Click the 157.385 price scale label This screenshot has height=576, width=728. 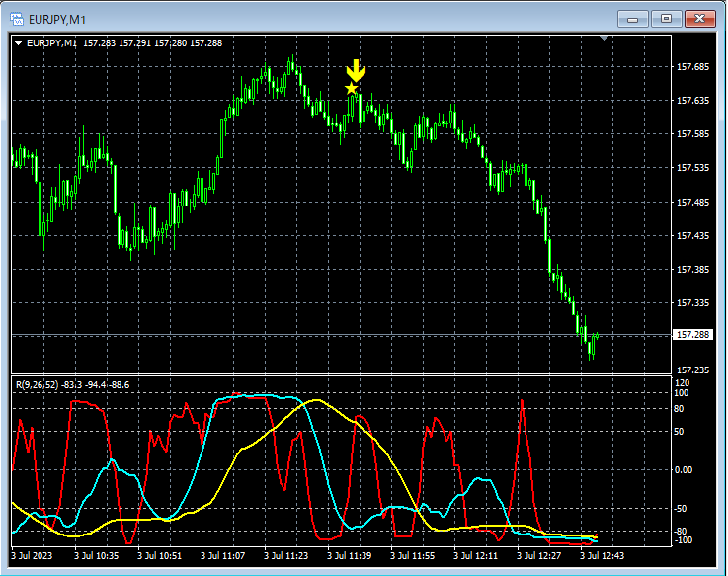pyautogui.click(x=692, y=270)
